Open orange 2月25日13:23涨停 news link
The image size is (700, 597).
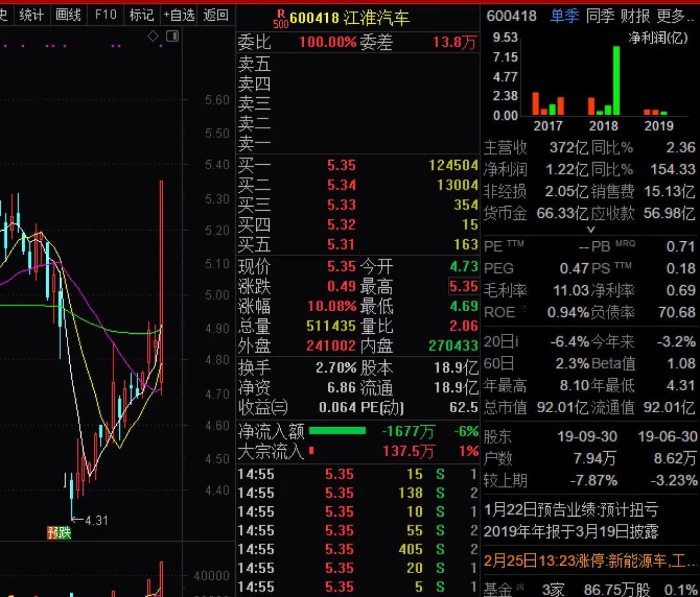(x=591, y=561)
